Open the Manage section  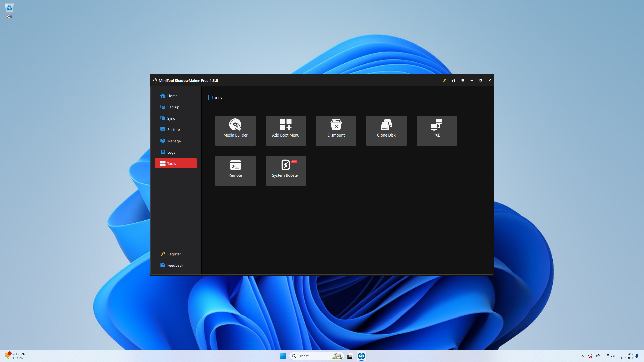174,141
